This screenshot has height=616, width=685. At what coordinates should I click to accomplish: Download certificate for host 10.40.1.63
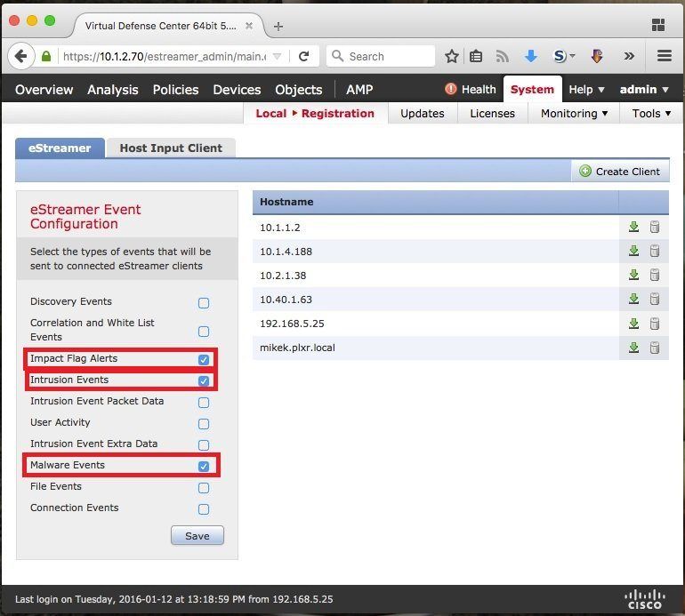[633, 299]
